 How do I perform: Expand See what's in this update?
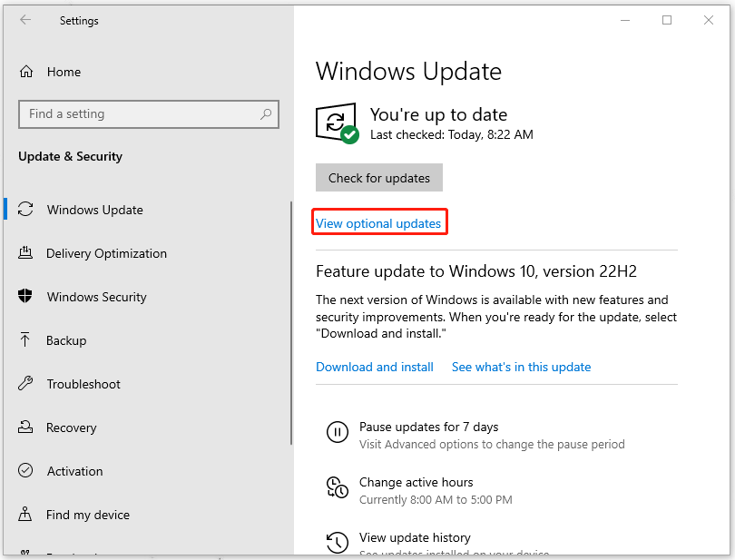(x=521, y=367)
